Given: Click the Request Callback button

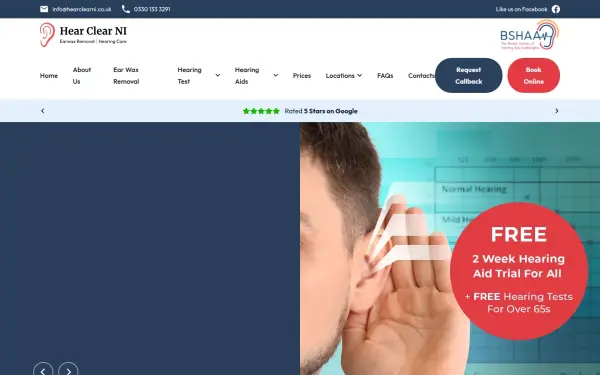Looking at the screenshot, I should click(x=468, y=75).
